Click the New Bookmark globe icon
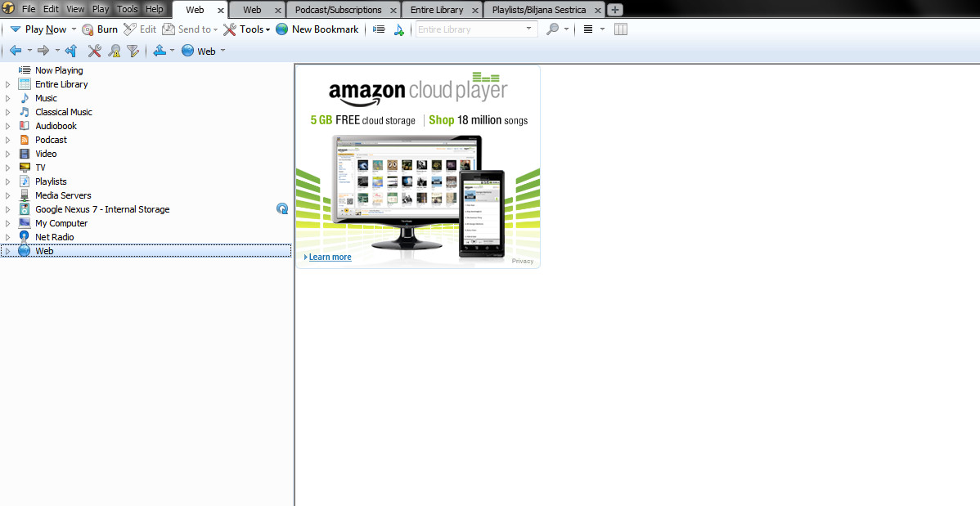This screenshot has width=980, height=506. pos(282,29)
